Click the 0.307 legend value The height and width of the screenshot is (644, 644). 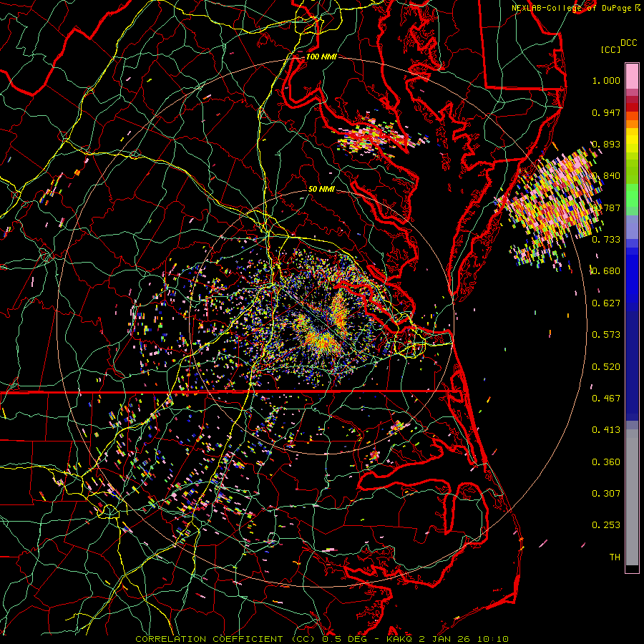(606, 494)
